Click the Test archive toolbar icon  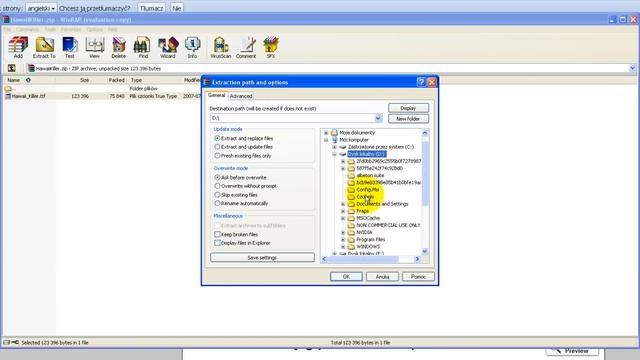70,47
